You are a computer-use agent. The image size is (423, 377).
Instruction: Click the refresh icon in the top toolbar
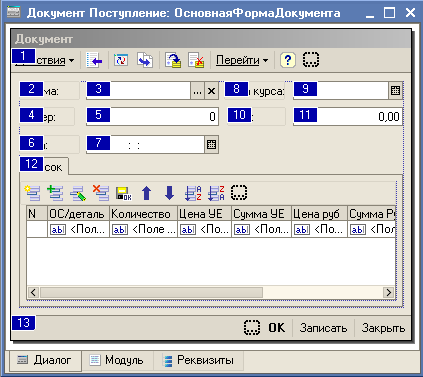tap(121, 60)
